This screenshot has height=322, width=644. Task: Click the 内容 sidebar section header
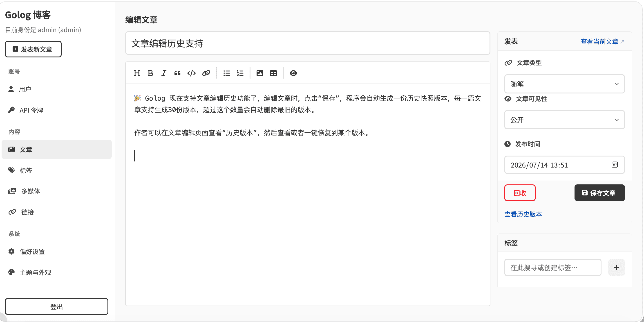[x=14, y=132]
